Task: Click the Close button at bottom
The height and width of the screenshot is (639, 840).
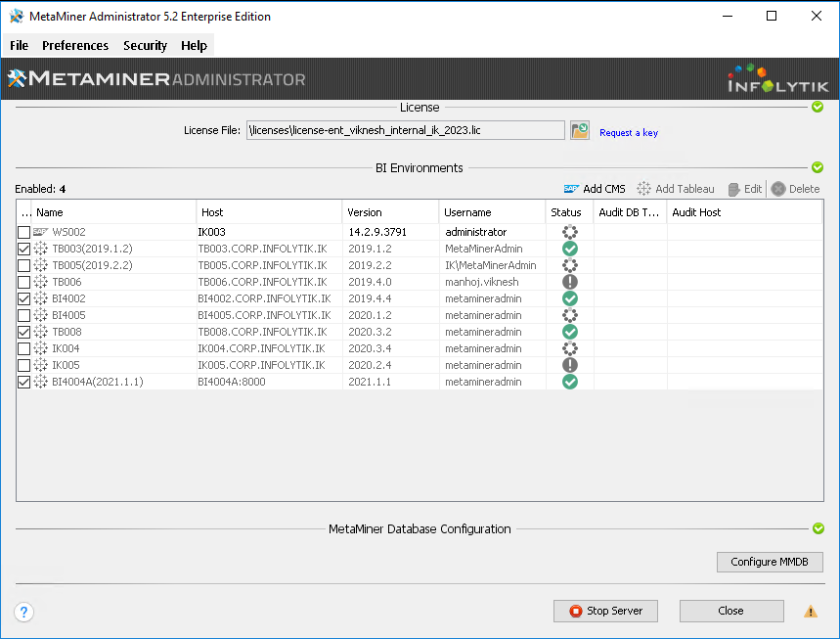Action: 731,612
